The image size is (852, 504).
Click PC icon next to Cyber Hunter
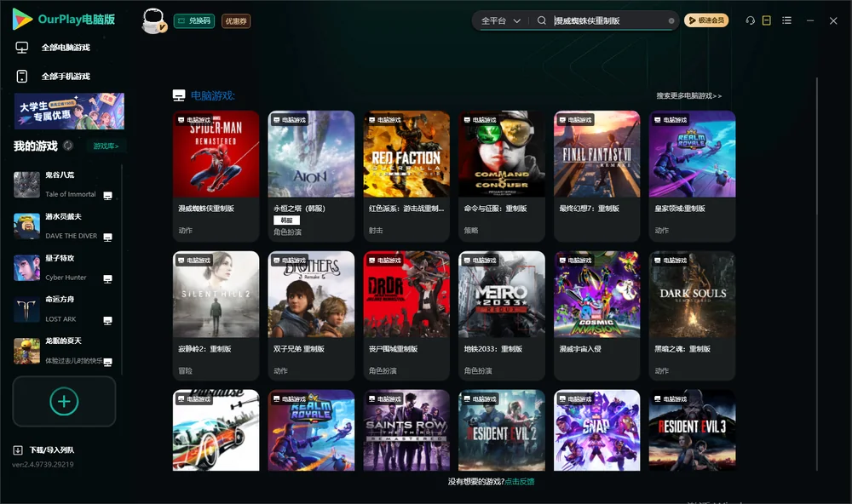107,279
